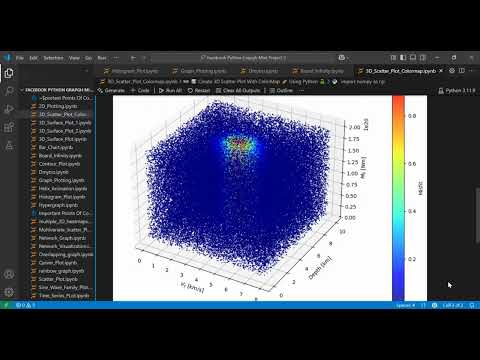The height and width of the screenshot is (360, 480).
Task: Click the command center search box
Action: [243, 58]
